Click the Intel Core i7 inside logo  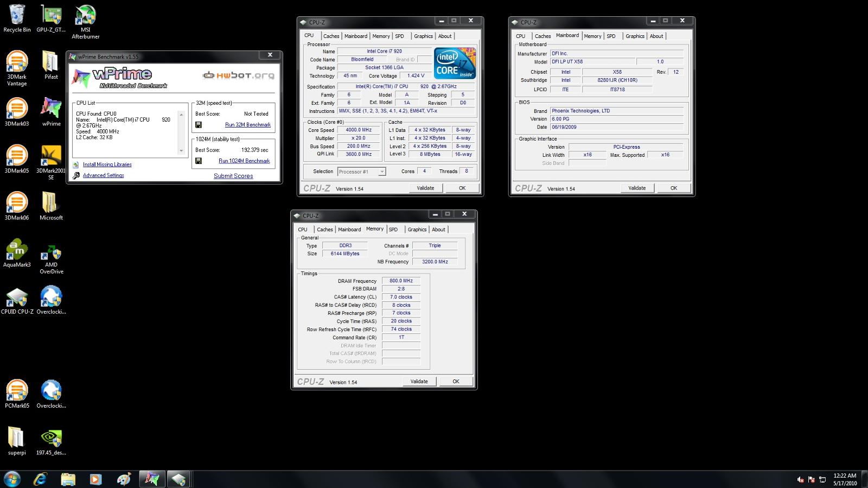(x=455, y=63)
